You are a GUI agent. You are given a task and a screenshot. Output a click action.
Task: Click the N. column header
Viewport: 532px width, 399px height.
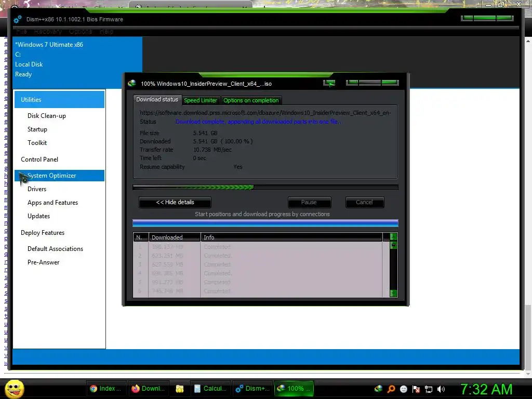(141, 237)
